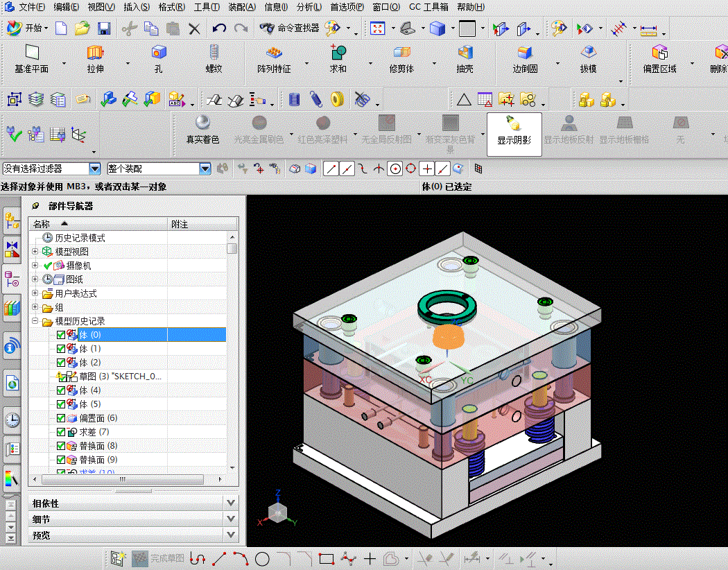Viewport: 728px width, 570px height.
Task: Select the Extrude tool
Action: point(95,60)
